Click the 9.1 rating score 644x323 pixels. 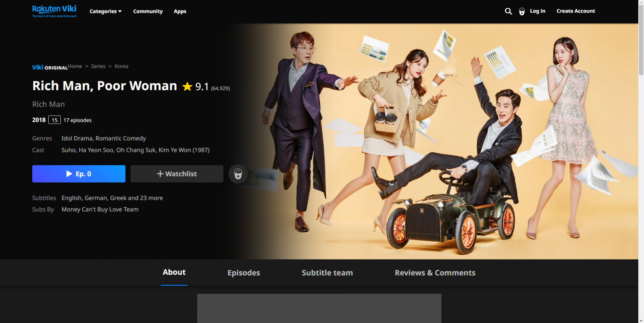pos(202,86)
